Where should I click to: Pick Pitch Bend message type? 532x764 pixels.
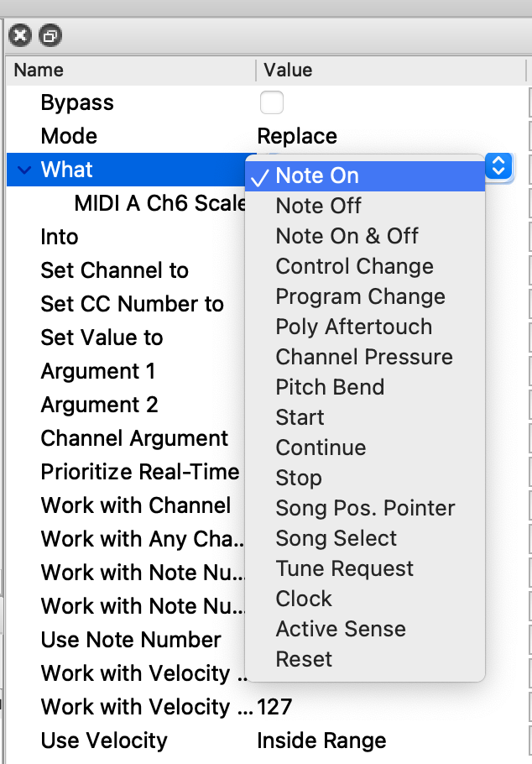[330, 387]
